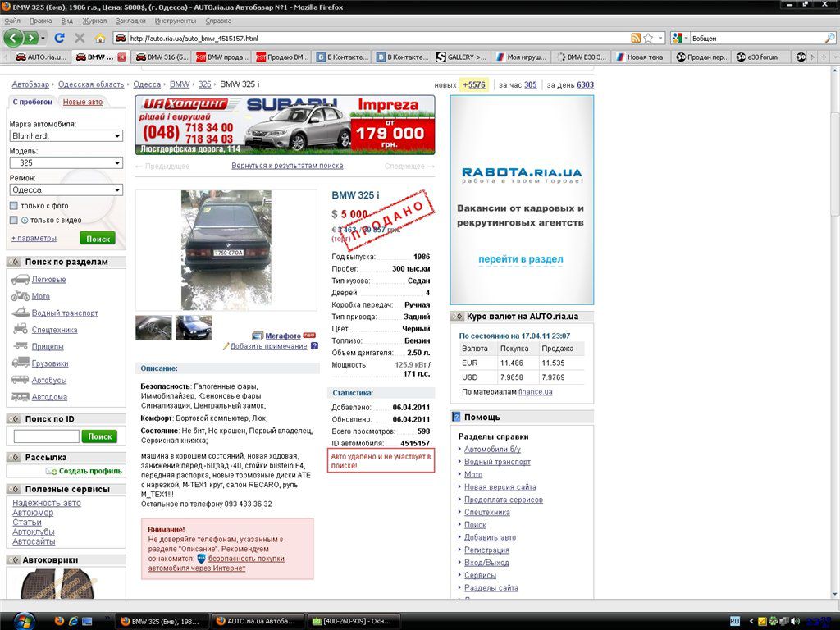Click the main BMW photo
840x630 pixels.
[226, 250]
